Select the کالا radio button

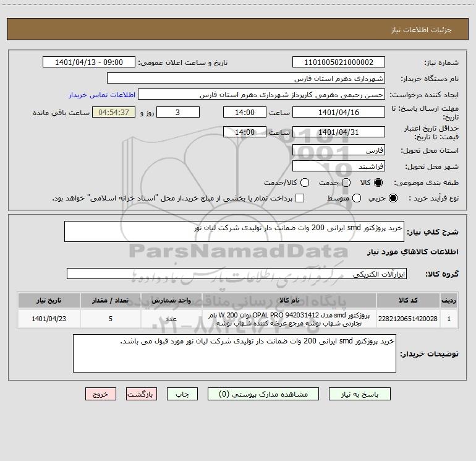378,183
